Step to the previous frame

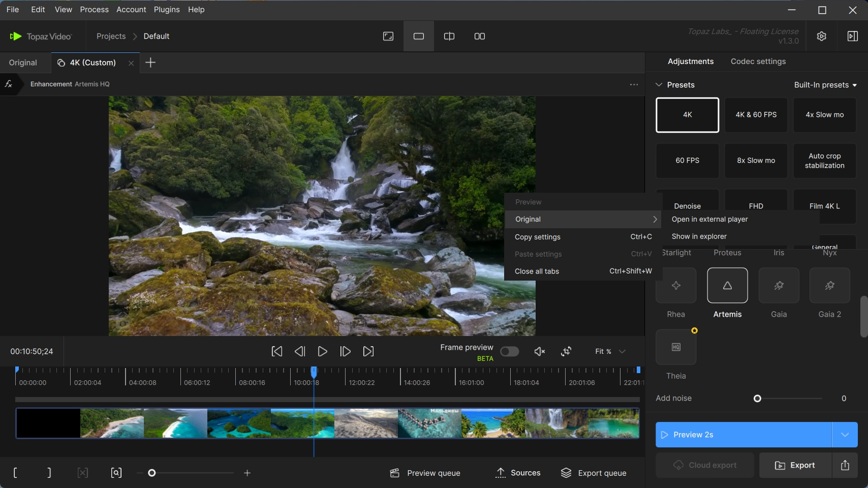(300, 351)
